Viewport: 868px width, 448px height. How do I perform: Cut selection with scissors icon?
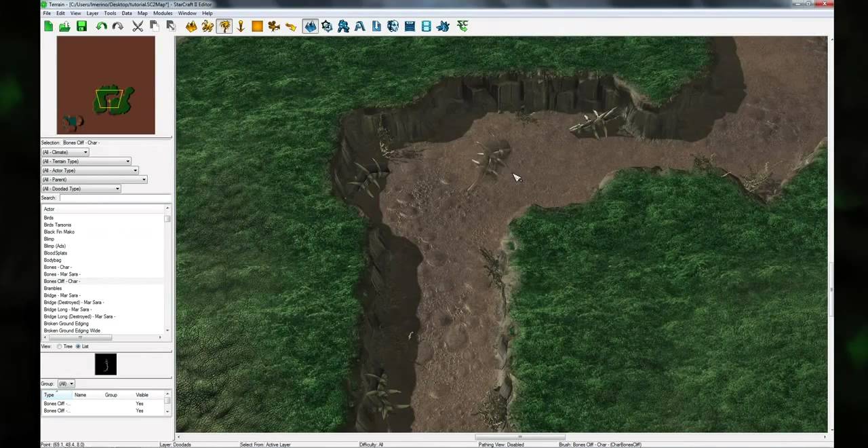(x=138, y=26)
